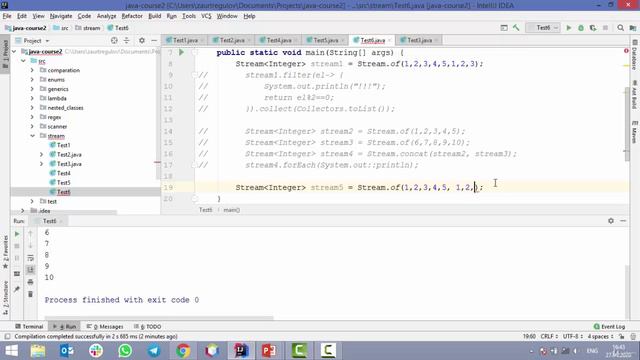Hide the Run panel with the minimize icon
Image resolution: width=640 pixels, height=360 pixels.
click(623, 220)
